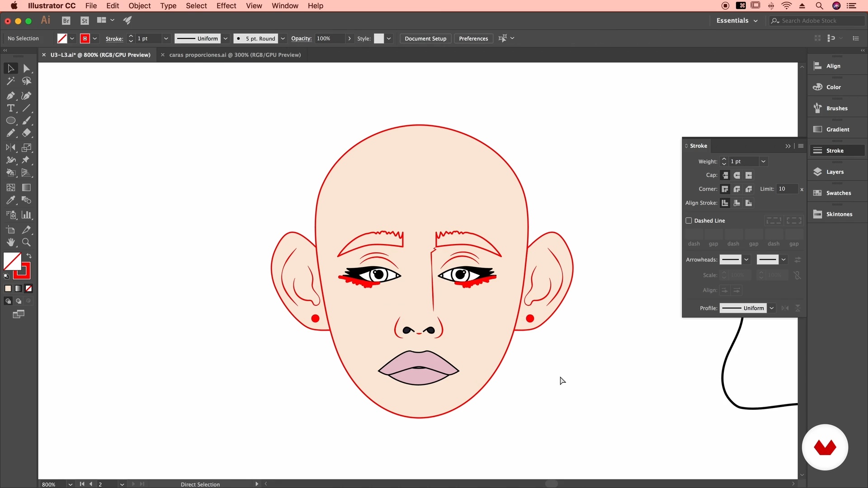Select the Lasso tool

point(27,81)
